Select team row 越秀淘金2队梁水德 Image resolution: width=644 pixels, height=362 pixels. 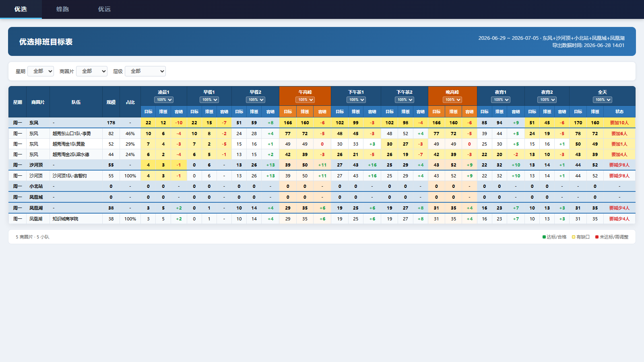(x=322, y=154)
